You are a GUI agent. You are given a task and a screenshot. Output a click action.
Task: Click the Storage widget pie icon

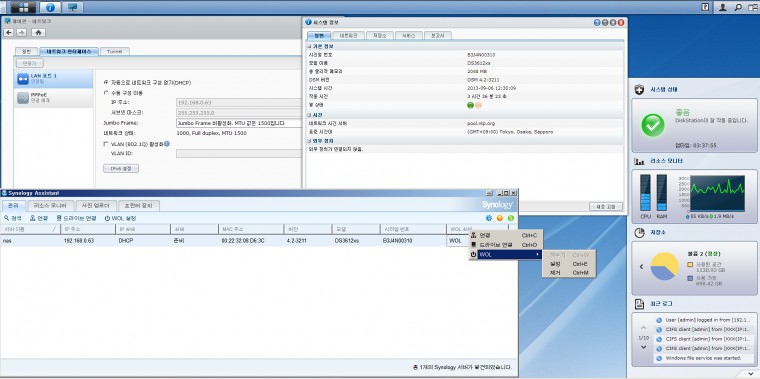click(639, 233)
